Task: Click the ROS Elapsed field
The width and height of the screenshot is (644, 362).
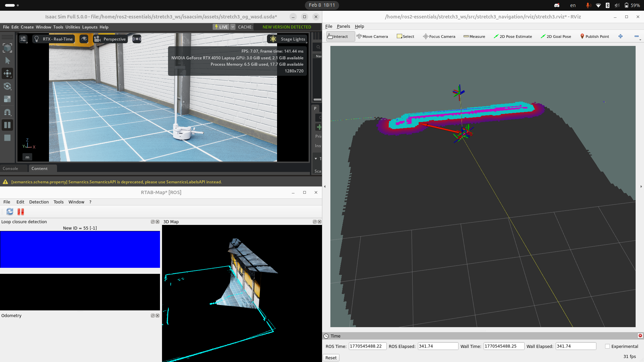Action: 438,346
